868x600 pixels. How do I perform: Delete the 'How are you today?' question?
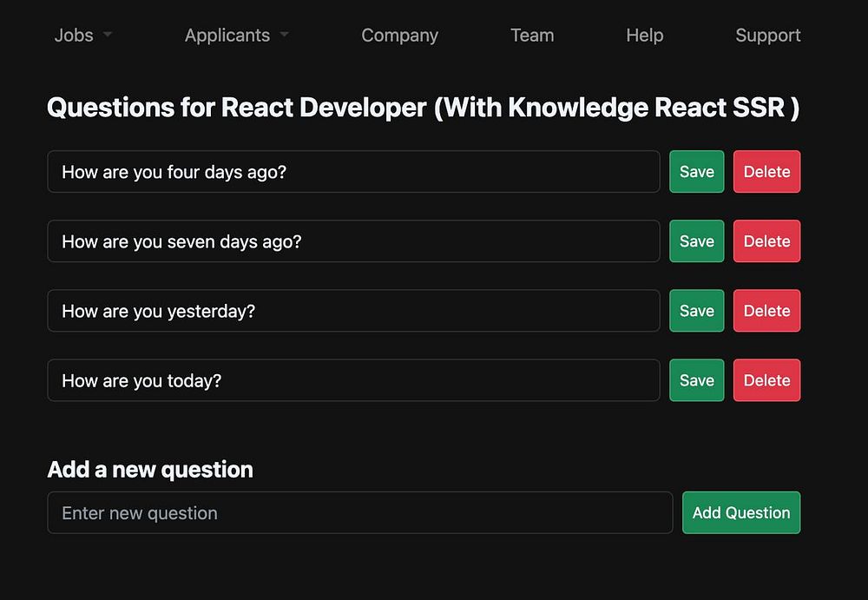tap(766, 380)
